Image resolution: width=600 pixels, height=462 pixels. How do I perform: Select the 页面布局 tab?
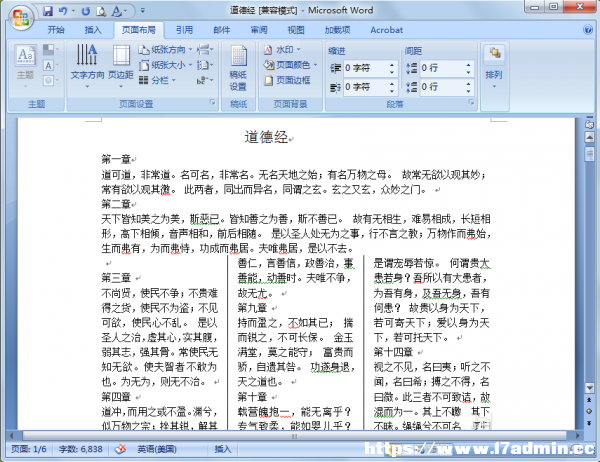coord(139,30)
